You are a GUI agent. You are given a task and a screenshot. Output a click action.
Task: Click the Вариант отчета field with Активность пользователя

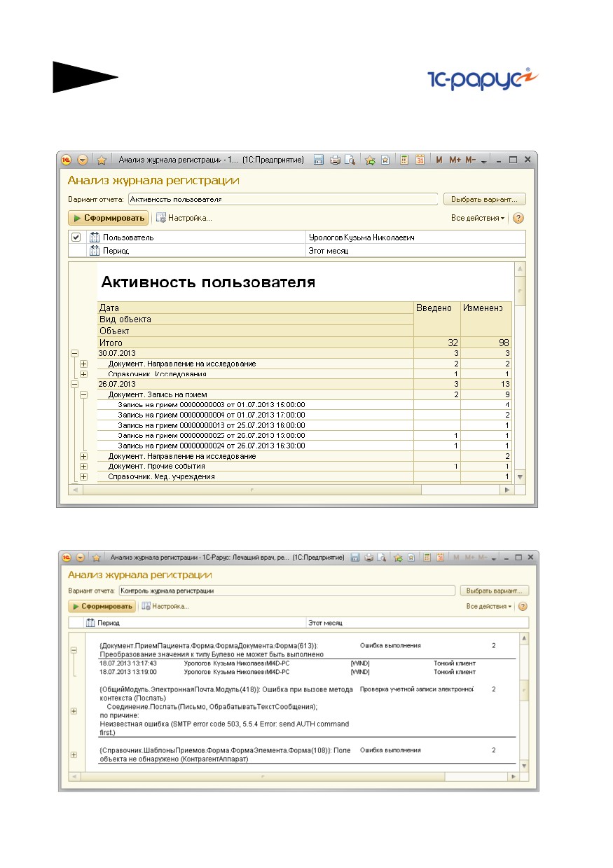[284, 199]
